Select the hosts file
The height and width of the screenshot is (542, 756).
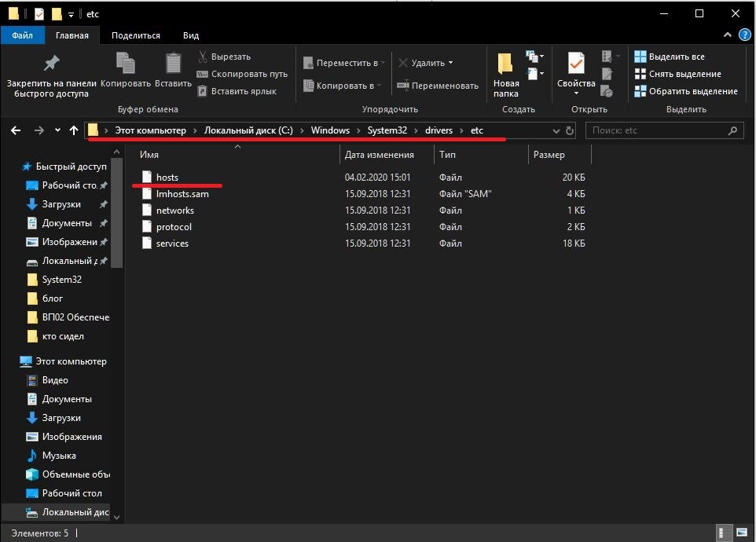click(167, 178)
